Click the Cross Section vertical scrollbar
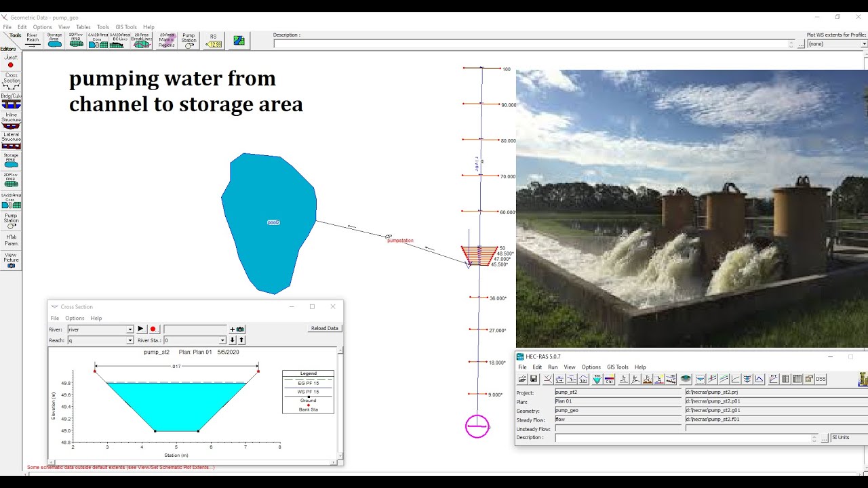Viewport: 868px width, 488px height. click(340, 405)
